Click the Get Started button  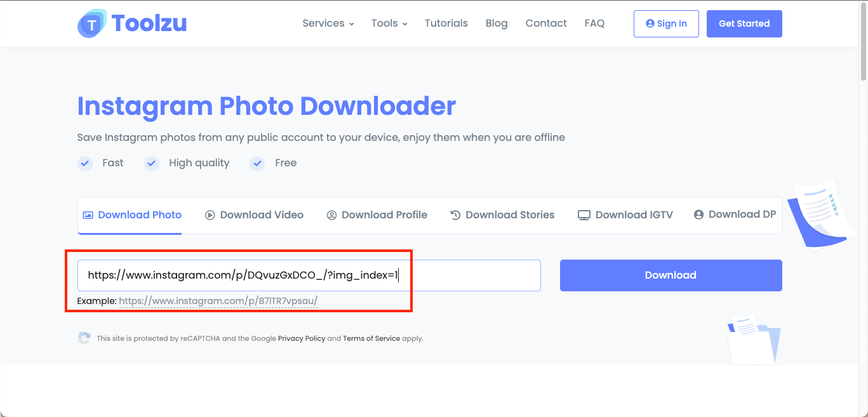pyautogui.click(x=744, y=23)
